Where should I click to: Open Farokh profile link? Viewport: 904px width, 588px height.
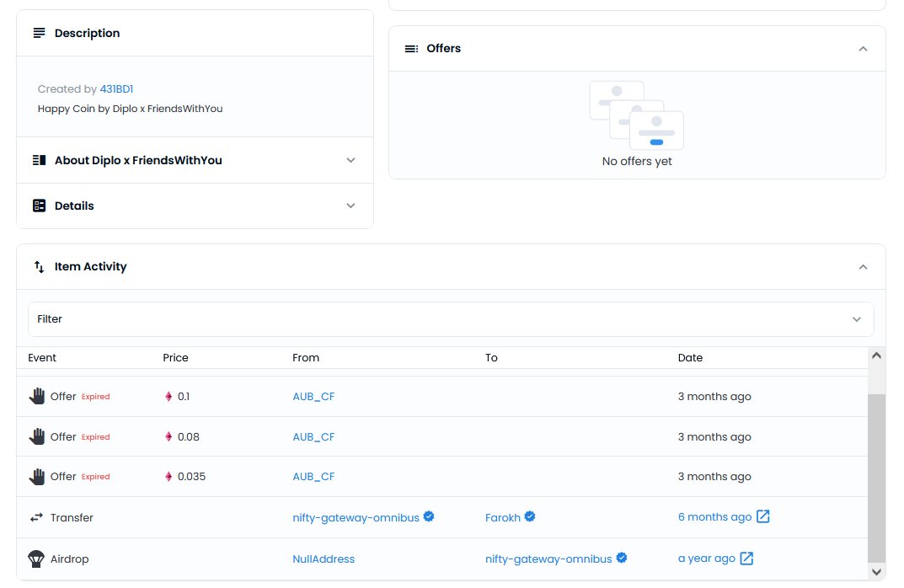tap(503, 518)
